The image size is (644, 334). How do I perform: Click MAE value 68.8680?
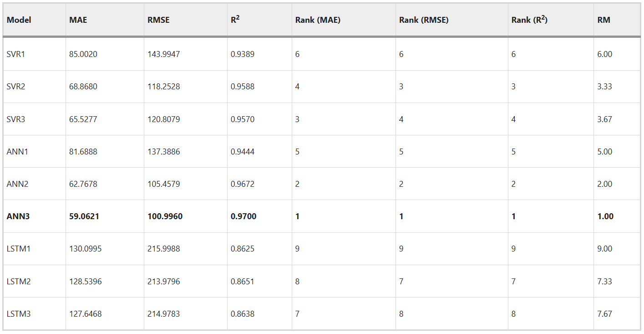pyautogui.click(x=83, y=87)
